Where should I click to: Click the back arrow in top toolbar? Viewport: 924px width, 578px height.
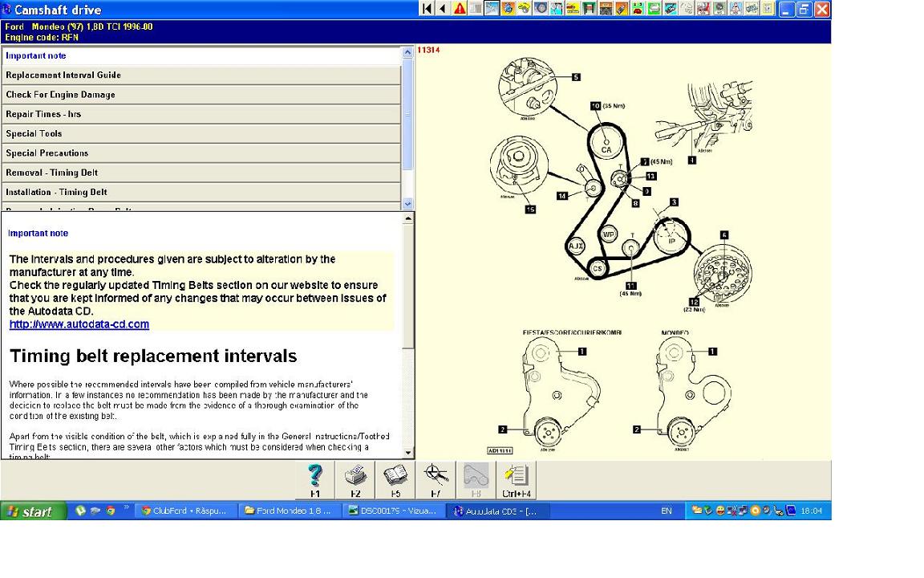coord(442,9)
